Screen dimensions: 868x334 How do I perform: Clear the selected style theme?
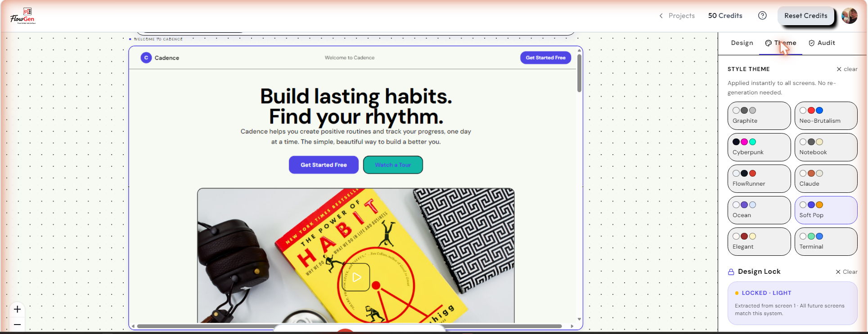847,69
